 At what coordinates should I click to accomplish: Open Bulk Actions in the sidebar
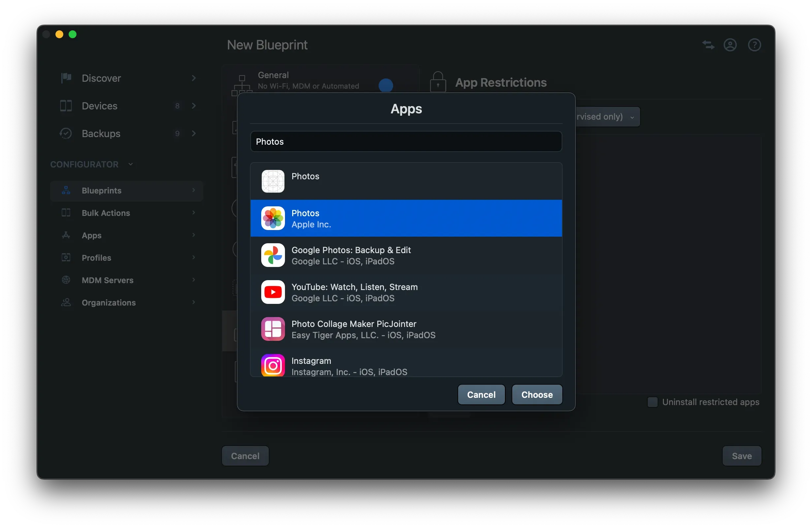[x=106, y=213]
